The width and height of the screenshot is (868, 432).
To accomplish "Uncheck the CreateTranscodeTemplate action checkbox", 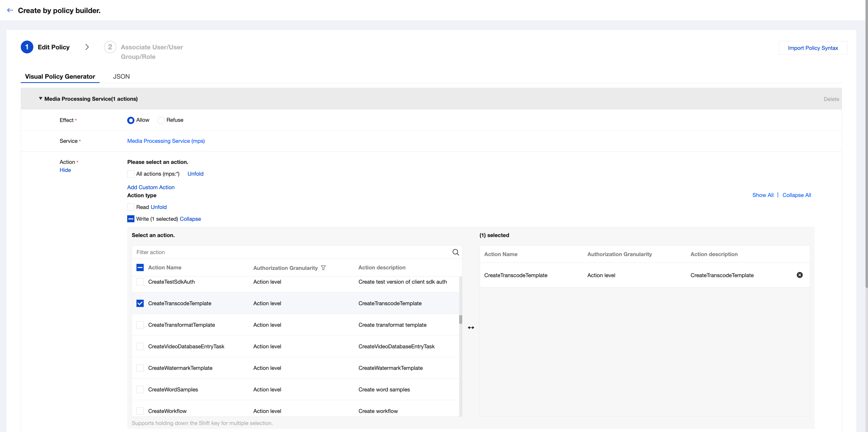I will pos(140,303).
